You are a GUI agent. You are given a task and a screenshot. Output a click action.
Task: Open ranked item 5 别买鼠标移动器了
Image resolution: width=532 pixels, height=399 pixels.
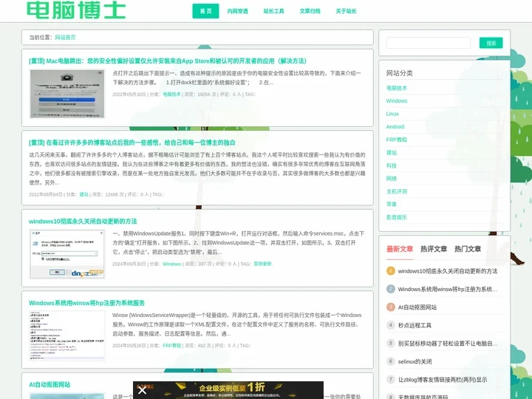click(x=448, y=344)
